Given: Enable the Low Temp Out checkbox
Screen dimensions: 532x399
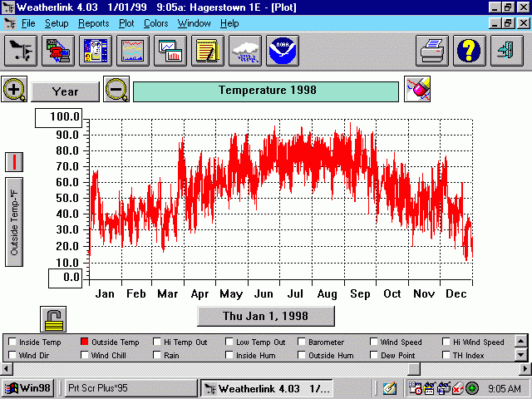Looking at the screenshot, I should pos(229,342).
